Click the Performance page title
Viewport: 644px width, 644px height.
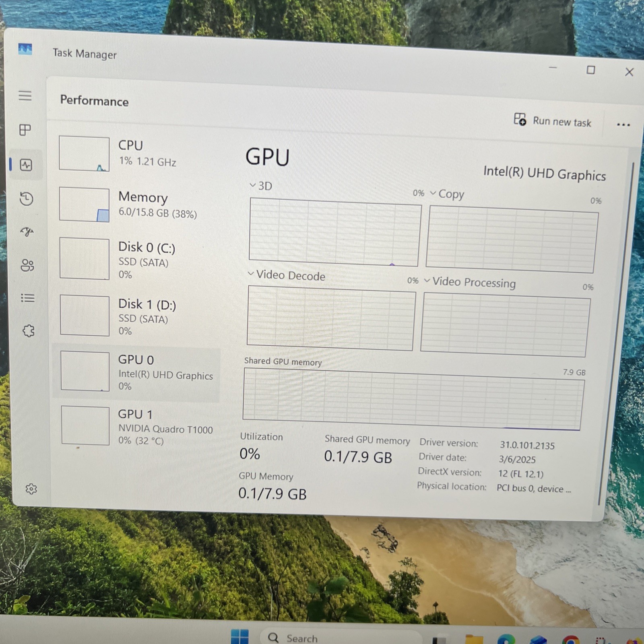pyautogui.click(x=94, y=101)
